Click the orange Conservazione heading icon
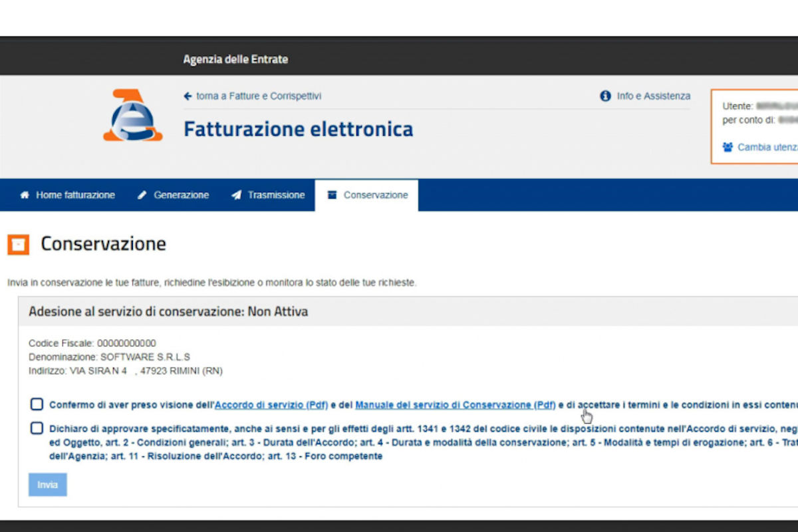This screenshot has width=798, height=532. coord(19,245)
